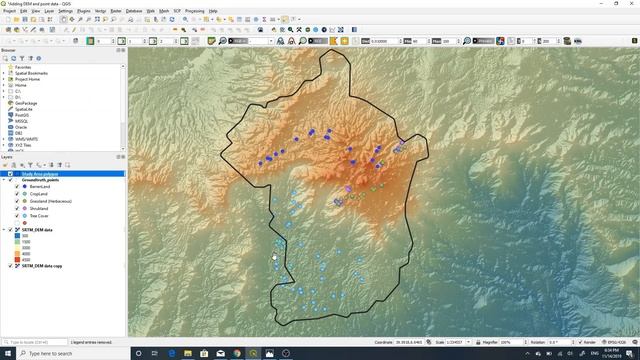Toggle the SRTM_DEM data layer checkbox
The width and height of the screenshot is (640, 360).
(11, 230)
